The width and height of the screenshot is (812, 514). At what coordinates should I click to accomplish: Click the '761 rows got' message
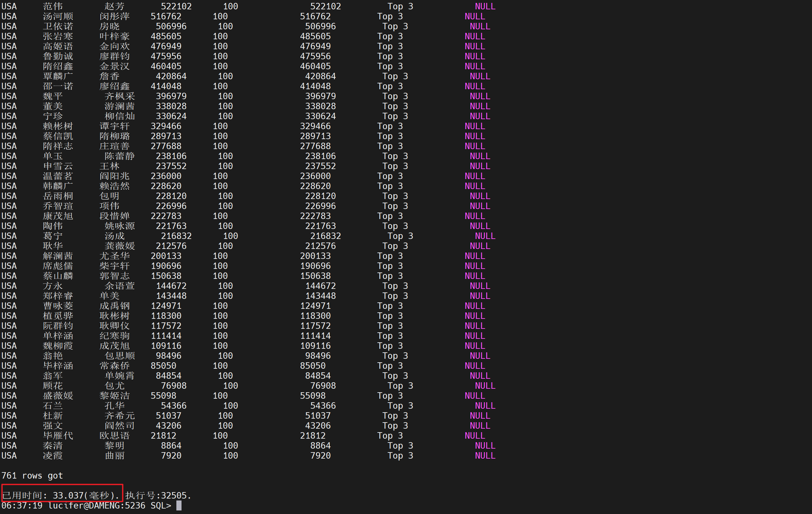32,476
